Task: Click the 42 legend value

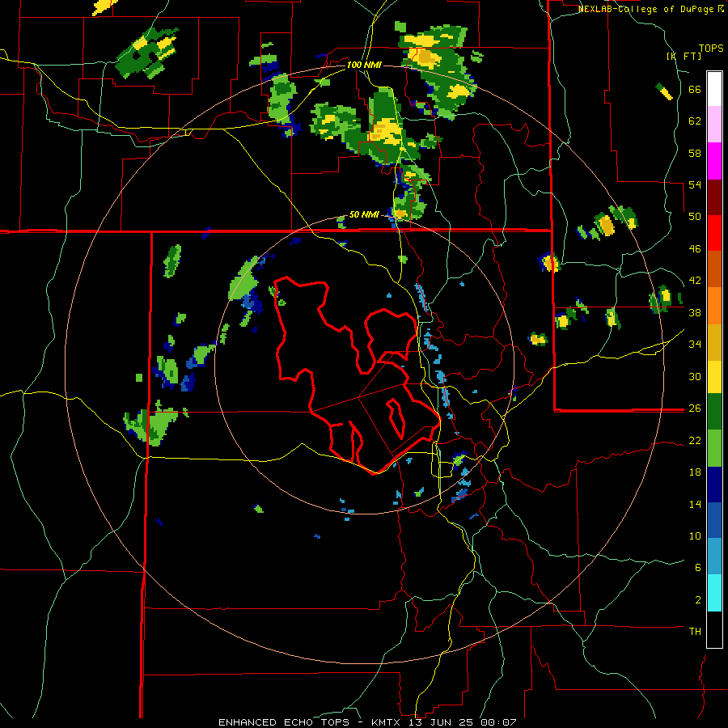Action: click(x=695, y=280)
